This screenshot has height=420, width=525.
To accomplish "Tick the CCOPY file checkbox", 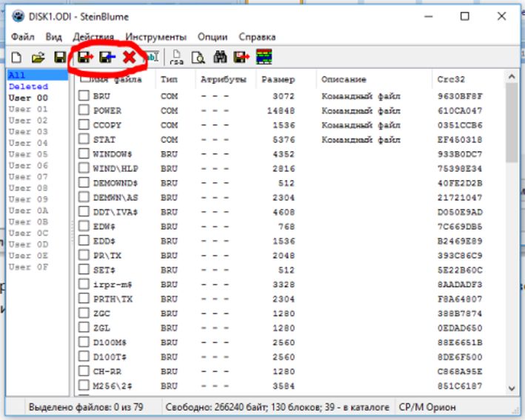I will point(84,124).
